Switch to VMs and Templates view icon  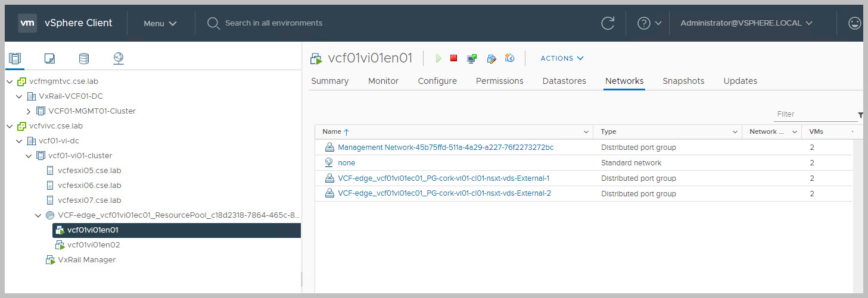49,58
